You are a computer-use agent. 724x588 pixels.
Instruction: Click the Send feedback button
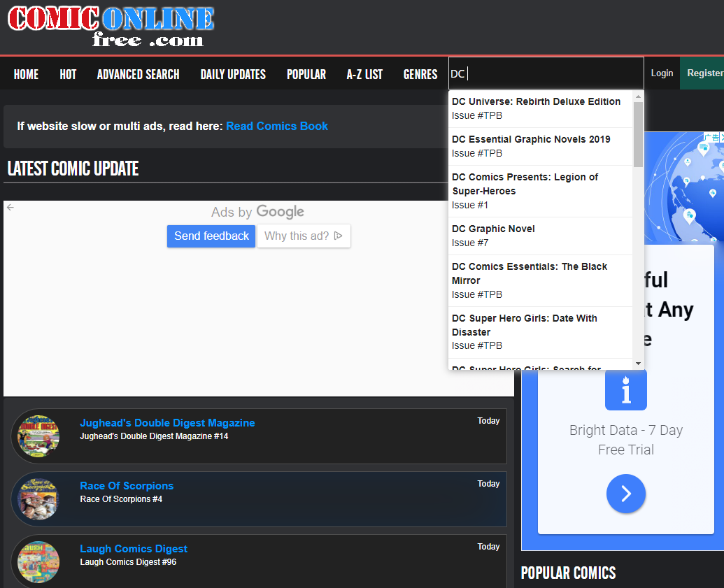click(x=211, y=236)
